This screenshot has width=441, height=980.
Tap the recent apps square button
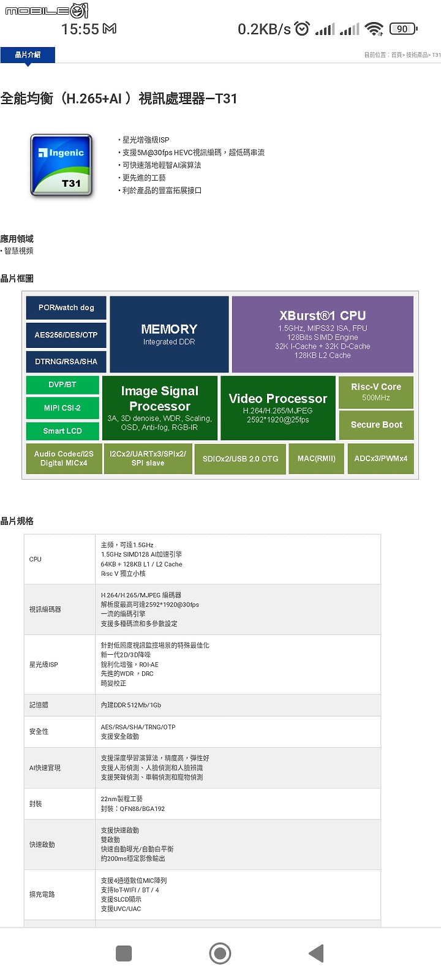tap(124, 953)
